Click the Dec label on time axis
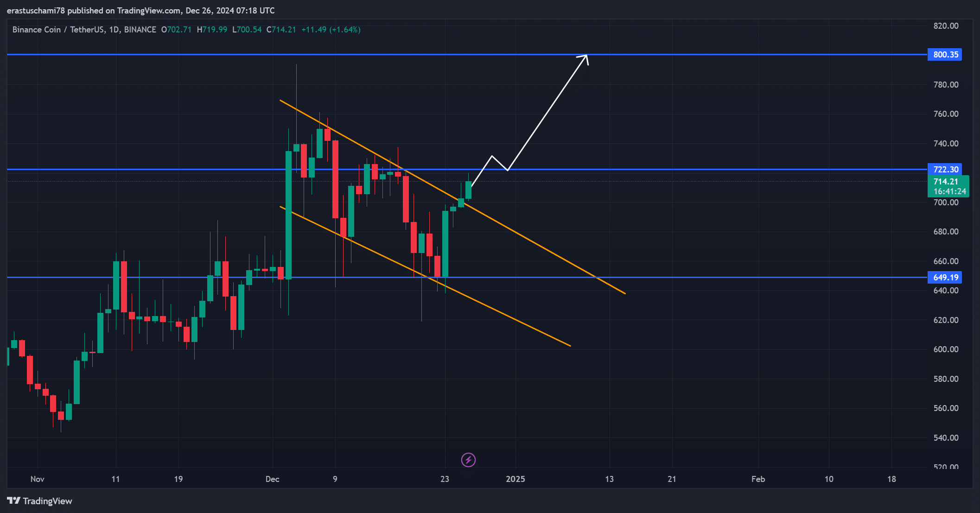The width and height of the screenshot is (980, 513). pyautogui.click(x=272, y=479)
